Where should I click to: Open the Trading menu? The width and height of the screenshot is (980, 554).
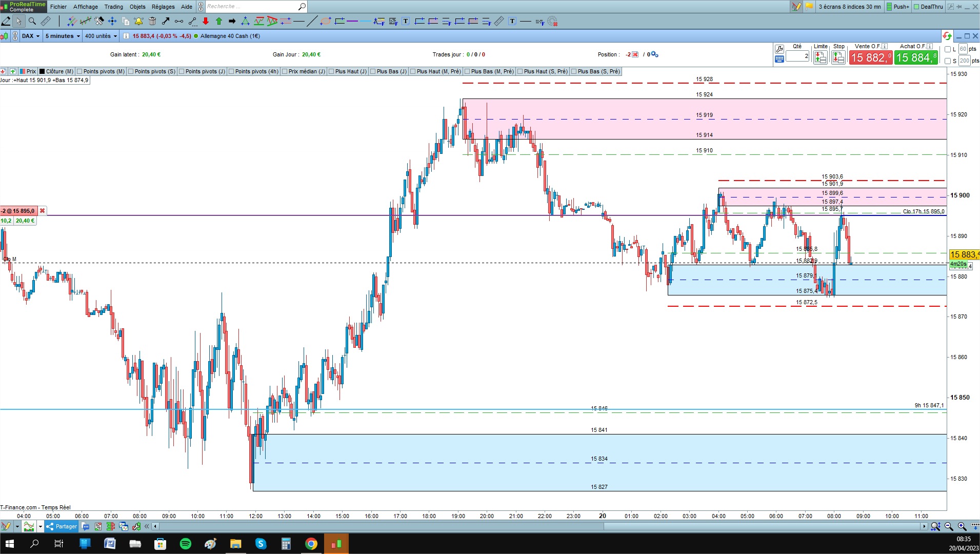click(114, 7)
